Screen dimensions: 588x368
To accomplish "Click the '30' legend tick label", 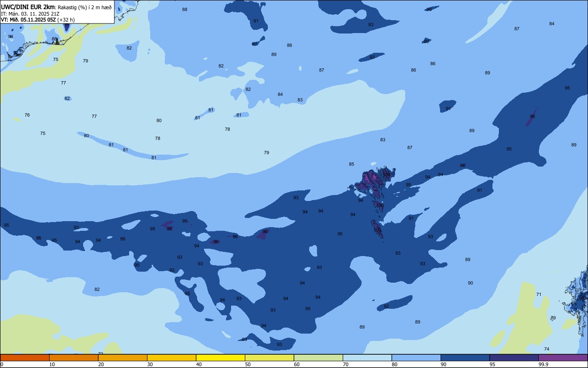I will point(150,364).
